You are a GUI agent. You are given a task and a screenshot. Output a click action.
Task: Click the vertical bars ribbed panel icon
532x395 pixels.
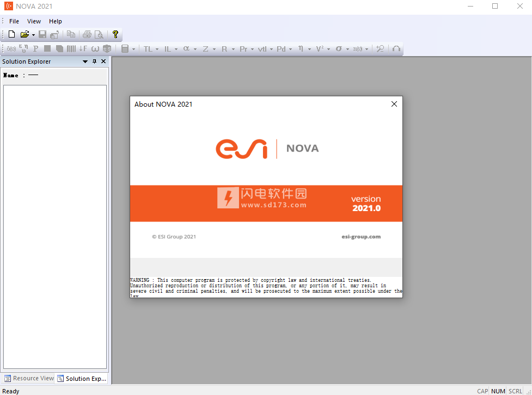pyautogui.click(x=71, y=49)
